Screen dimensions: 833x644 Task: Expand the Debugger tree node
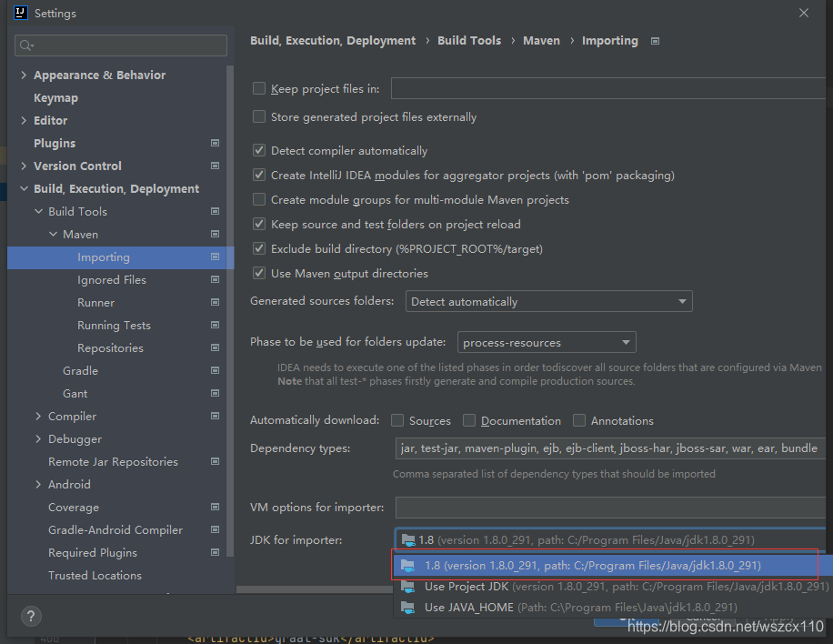click(x=38, y=439)
